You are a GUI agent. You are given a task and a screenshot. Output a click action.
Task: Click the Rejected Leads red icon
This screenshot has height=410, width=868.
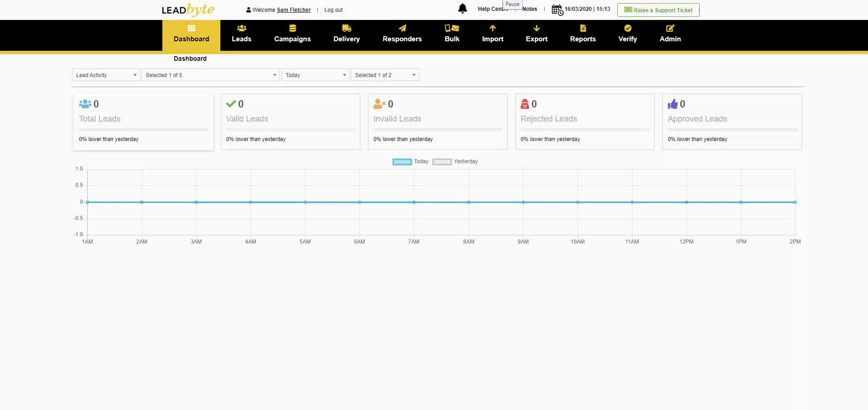(x=525, y=104)
